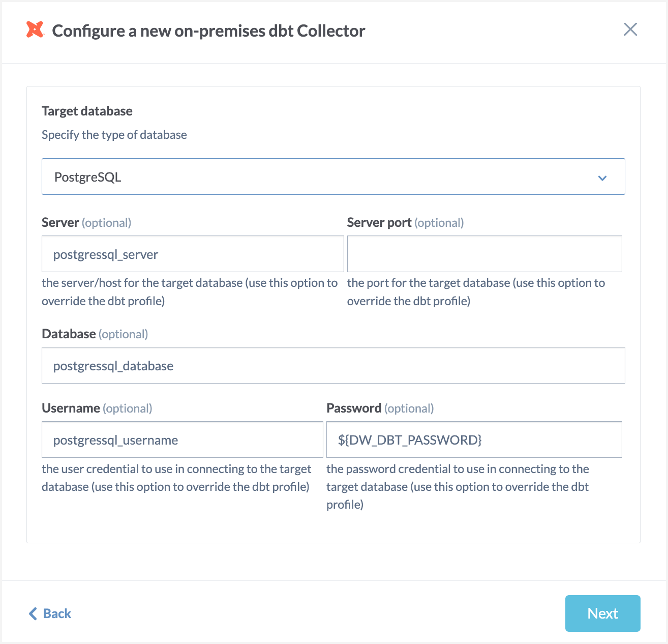Image resolution: width=668 pixels, height=644 pixels.
Task: Click the Password (optional) label
Action: [380, 408]
